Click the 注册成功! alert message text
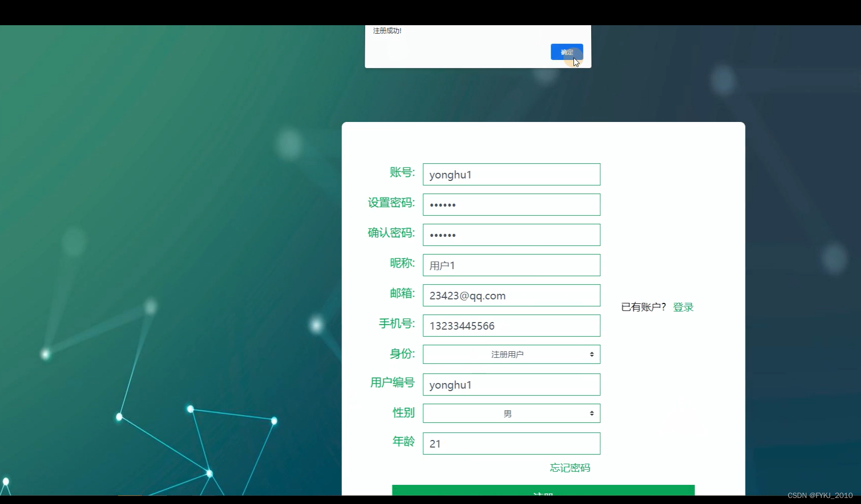The width and height of the screenshot is (861, 504). tap(387, 31)
